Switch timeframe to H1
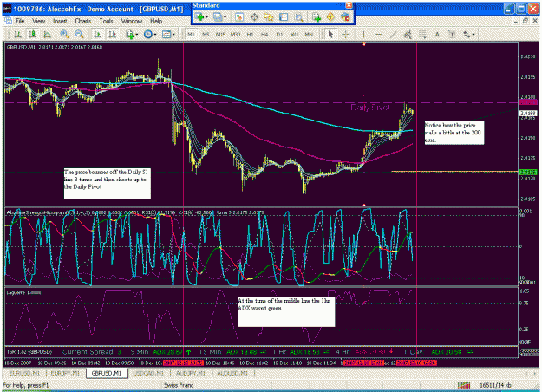Screen dimensions: 542x392 point(250,35)
